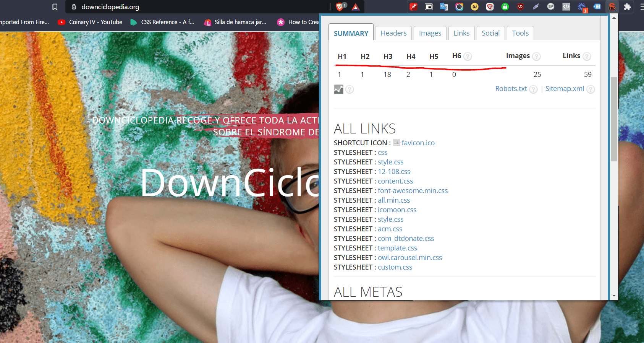The width and height of the screenshot is (644, 343).
Task: Click the Links count value 59
Action: coord(588,75)
